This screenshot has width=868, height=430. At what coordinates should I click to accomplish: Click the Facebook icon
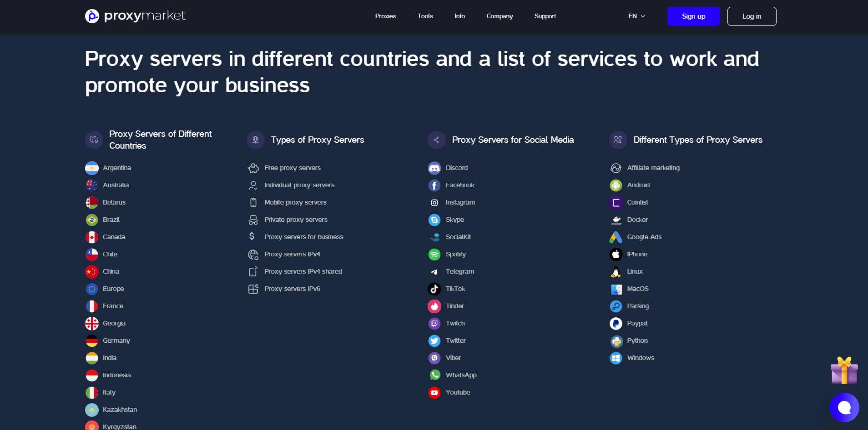point(434,185)
